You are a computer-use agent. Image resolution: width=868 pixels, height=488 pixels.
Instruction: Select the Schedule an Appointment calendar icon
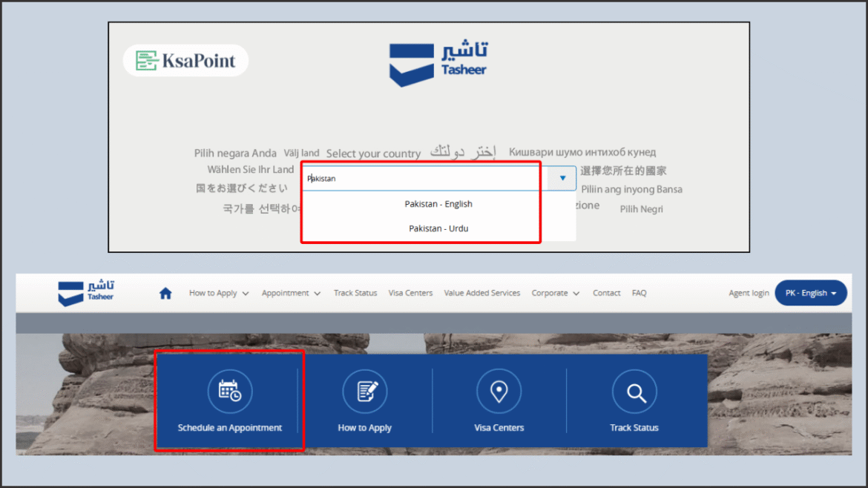pos(229,391)
